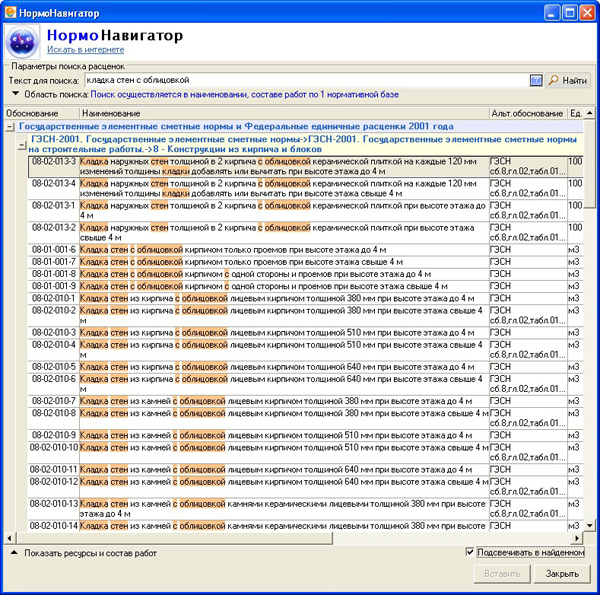Viewport: 600px width, 595px height.
Task: Select row 08-02-010-8
Action: click(x=305, y=418)
